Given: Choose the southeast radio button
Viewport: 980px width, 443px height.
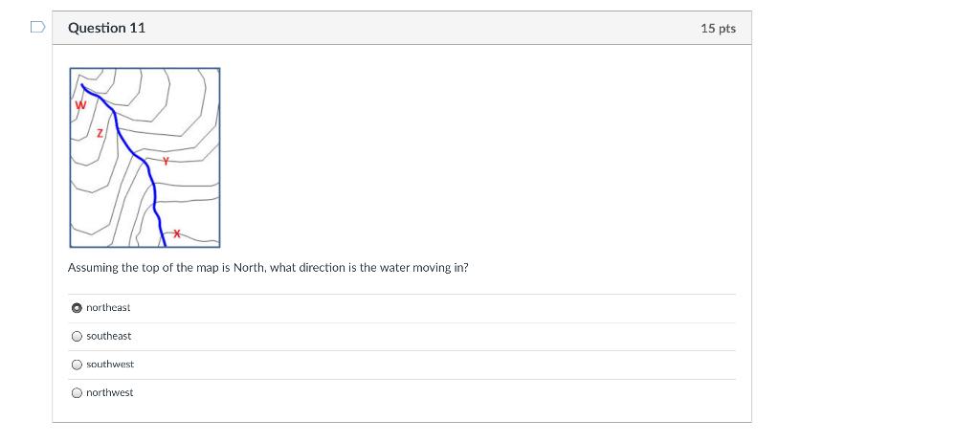Looking at the screenshot, I should click(x=77, y=336).
